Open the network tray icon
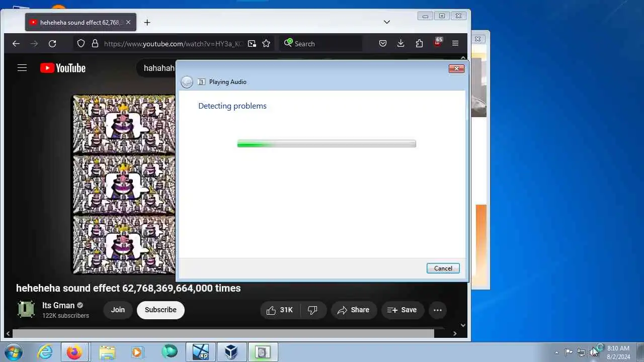644x362 pixels. [x=581, y=352]
